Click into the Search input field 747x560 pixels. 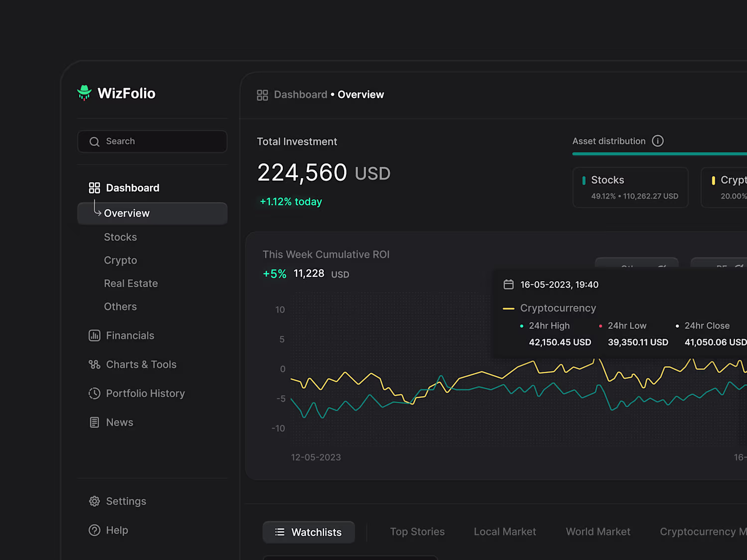(x=152, y=141)
